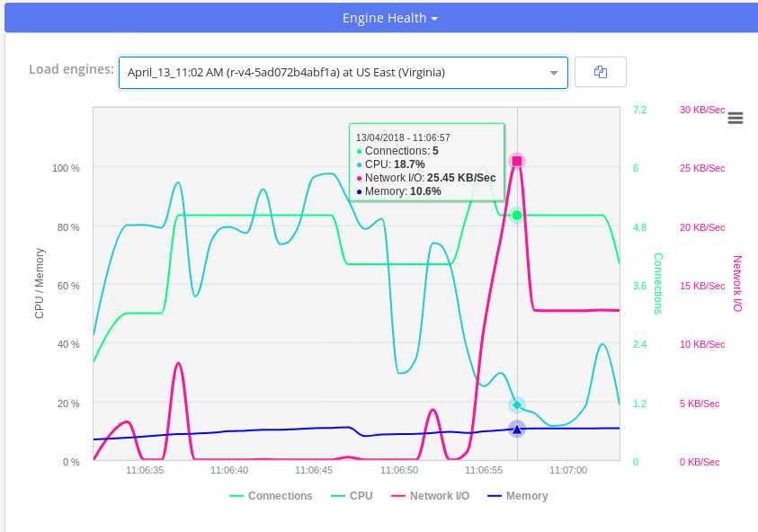This screenshot has height=532, width=758.
Task: Hide the CPU series via legend
Action: 352,496
